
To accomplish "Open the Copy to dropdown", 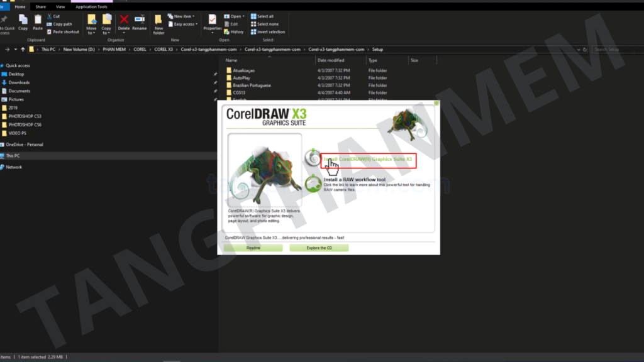I will (x=106, y=23).
